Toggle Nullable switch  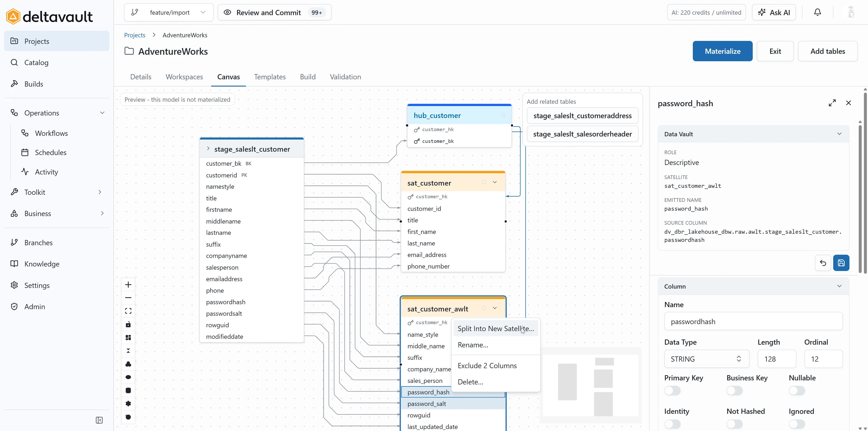[x=797, y=391]
